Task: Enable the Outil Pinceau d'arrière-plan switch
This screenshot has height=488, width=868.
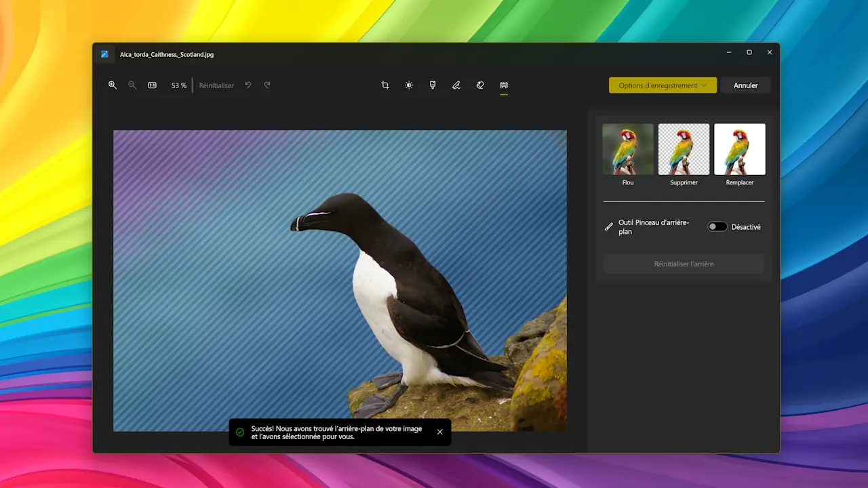Action: click(x=717, y=226)
